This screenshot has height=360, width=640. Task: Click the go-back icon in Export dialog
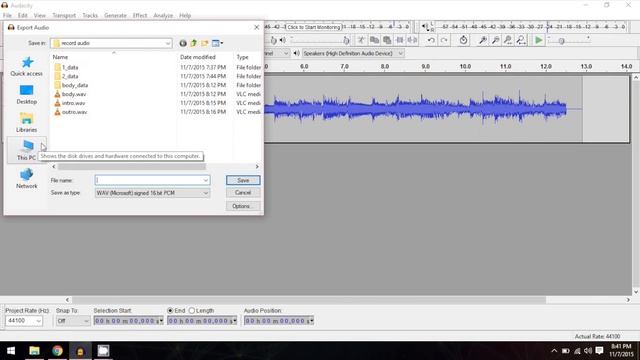pos(183,43)
